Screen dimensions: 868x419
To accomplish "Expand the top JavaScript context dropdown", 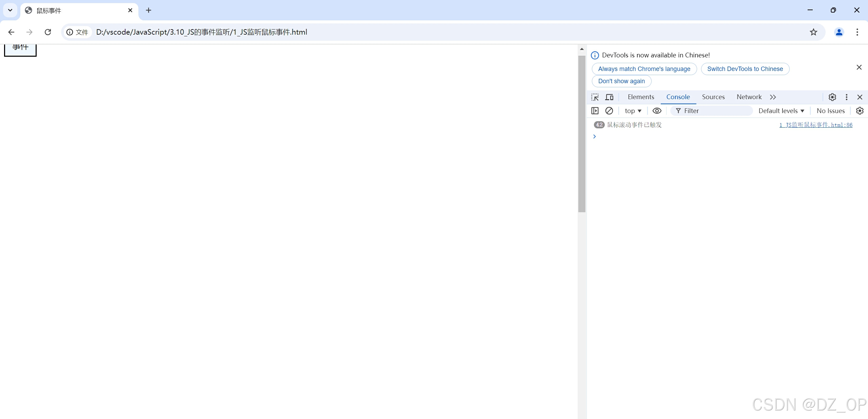I will pyautogui.click(x=633, y=111).
